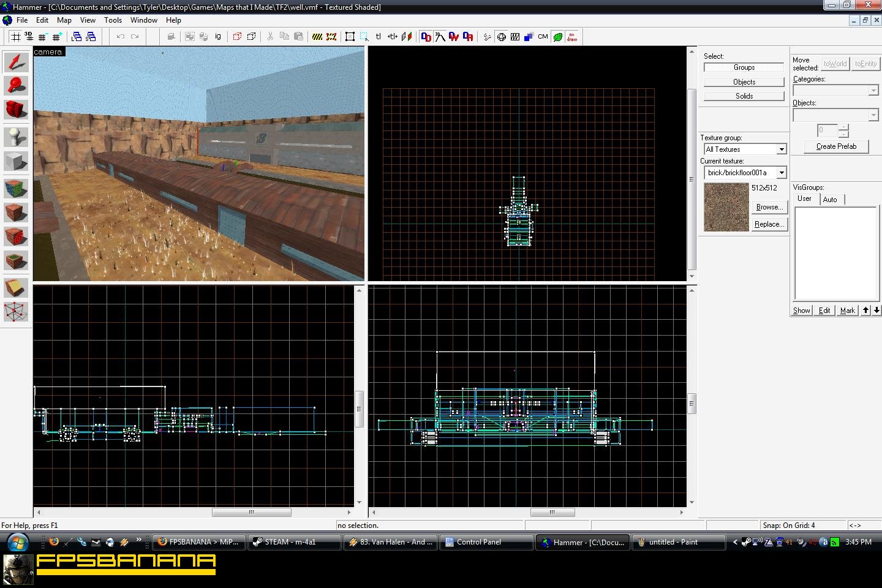This screenshot has width=882, height=588.
Task: Activate the Magnify tool in the sidebar
Action: click(x=16, y=86)
